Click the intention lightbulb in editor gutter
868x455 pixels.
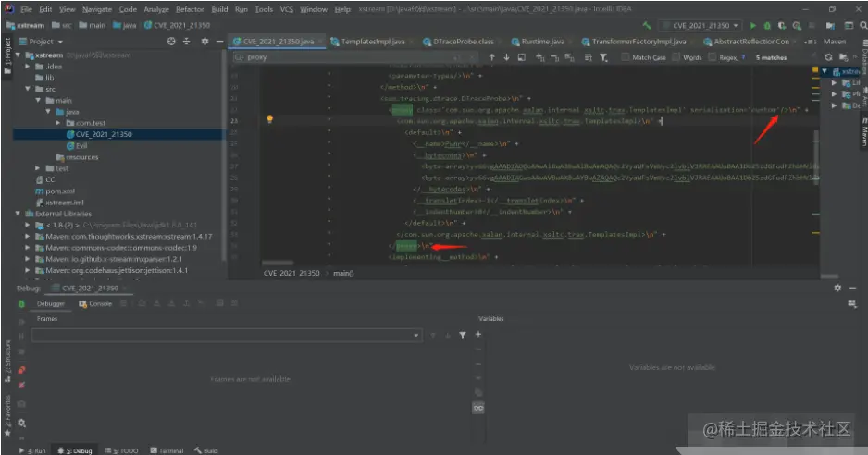(x=269, y=119)
